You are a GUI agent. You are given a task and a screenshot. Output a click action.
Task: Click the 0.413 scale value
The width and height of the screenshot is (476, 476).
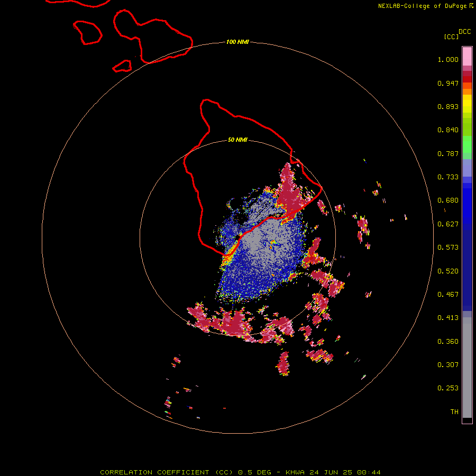click(x=448, y=318)
